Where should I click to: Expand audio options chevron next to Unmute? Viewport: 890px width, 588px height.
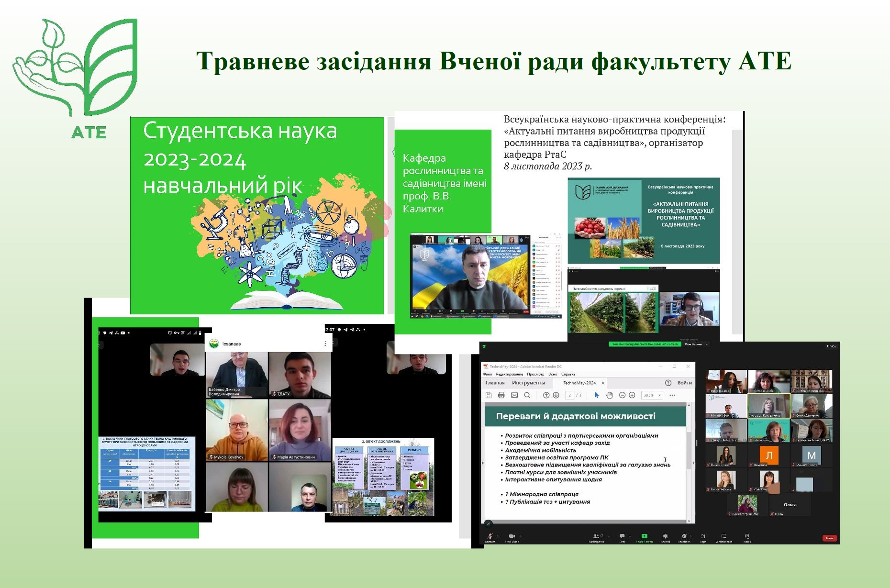498,536
